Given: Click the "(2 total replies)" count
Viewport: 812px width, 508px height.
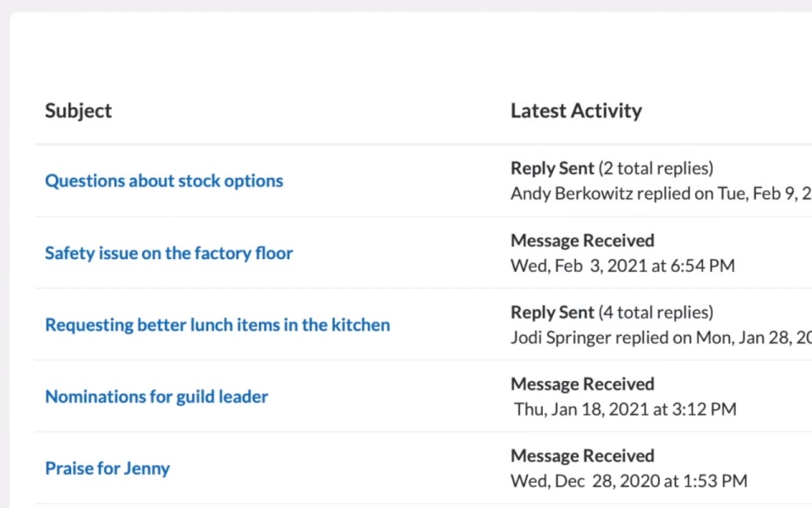Looking at the screenshot, I should pyautogui.click(x=656, y=168).
